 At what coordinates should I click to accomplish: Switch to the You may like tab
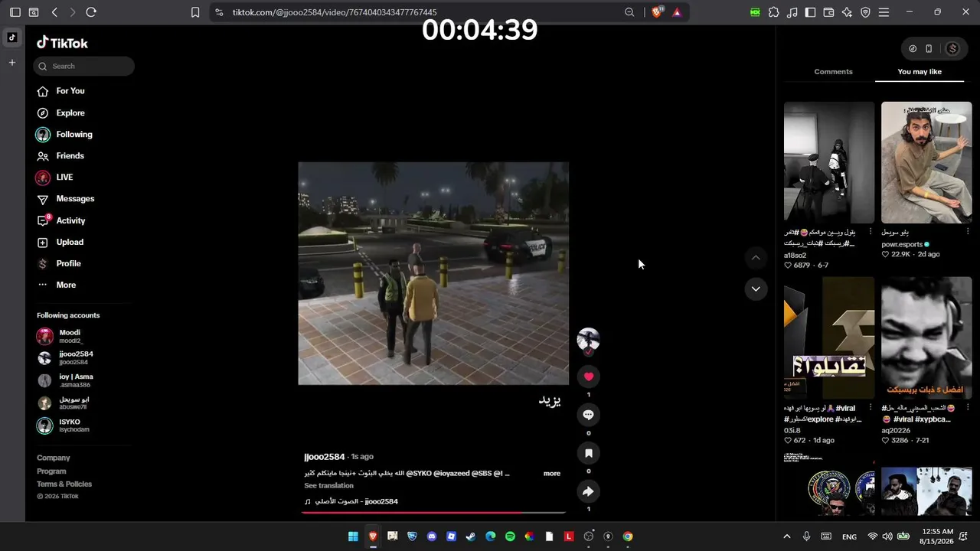pyautogui.click(x=920, y=72)
